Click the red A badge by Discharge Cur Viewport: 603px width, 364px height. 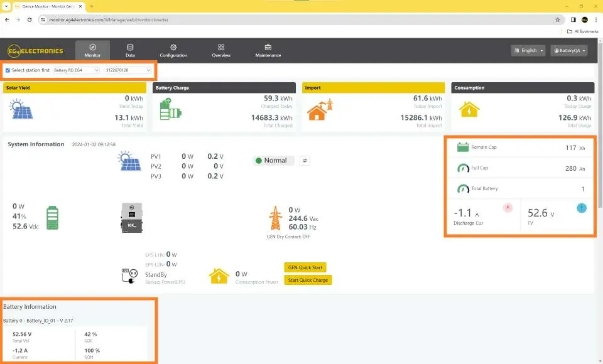click(x=508, y=208)
